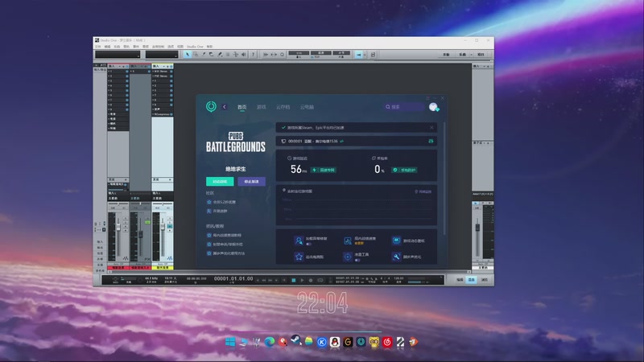Viewport: 644px width, 362px height.
Task: Click the user repair feature icon in accelerator
Action: click(299, 241)
